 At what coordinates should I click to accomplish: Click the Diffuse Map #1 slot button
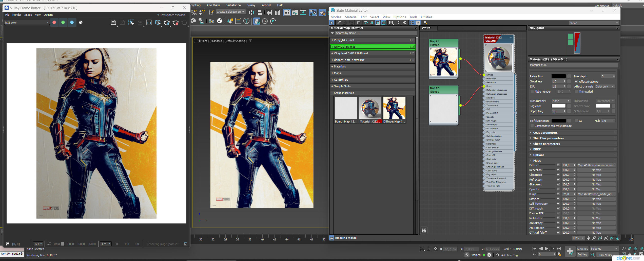(596, 165)
